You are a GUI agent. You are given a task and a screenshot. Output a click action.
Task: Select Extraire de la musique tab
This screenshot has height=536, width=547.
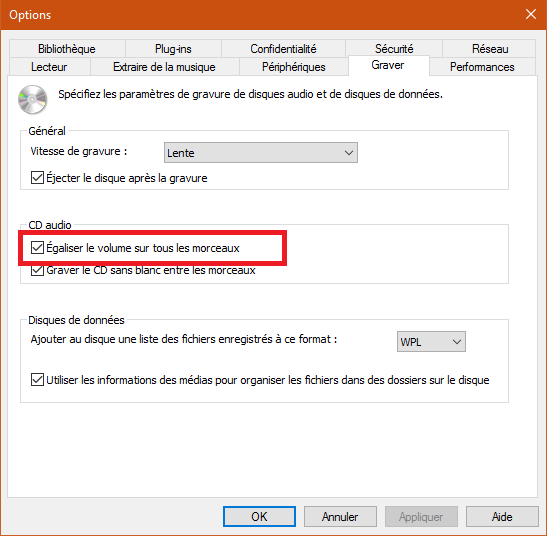pos(164,67)
